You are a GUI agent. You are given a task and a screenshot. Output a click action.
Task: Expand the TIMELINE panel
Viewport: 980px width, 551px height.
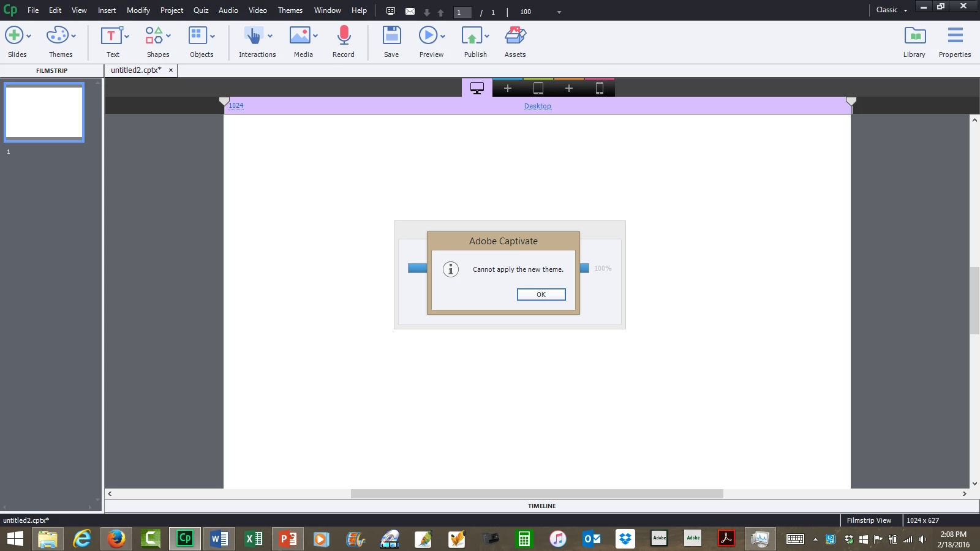542,506
